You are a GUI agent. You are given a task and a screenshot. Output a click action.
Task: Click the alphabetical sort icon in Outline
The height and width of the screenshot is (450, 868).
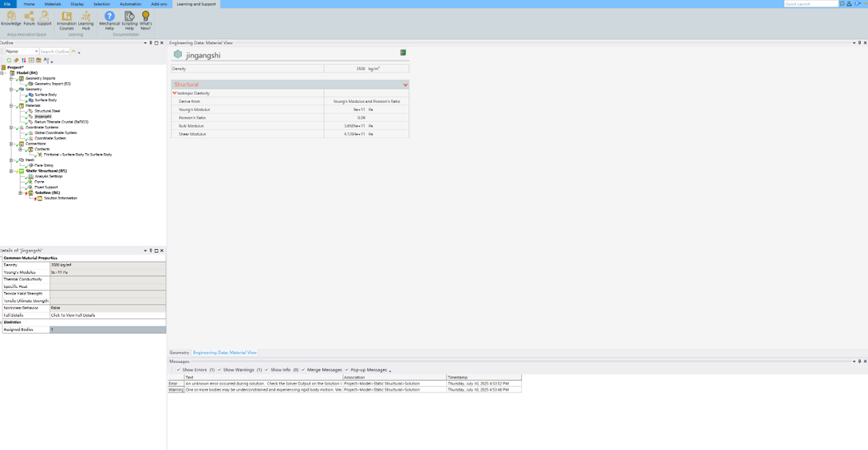(46, 61)
